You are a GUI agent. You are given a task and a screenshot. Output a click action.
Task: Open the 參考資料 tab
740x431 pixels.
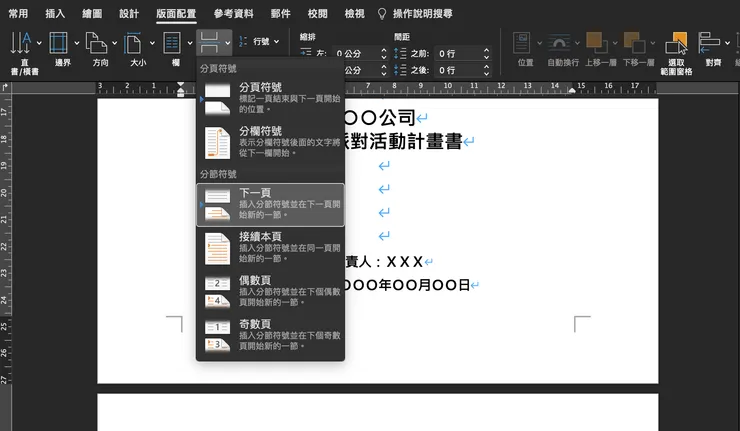tap(234, 14)
